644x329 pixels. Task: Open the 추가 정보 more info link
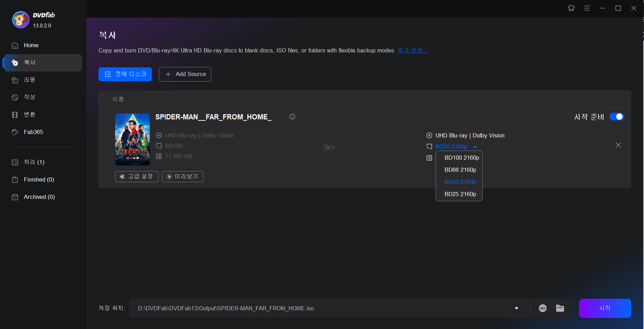[412, 50]
